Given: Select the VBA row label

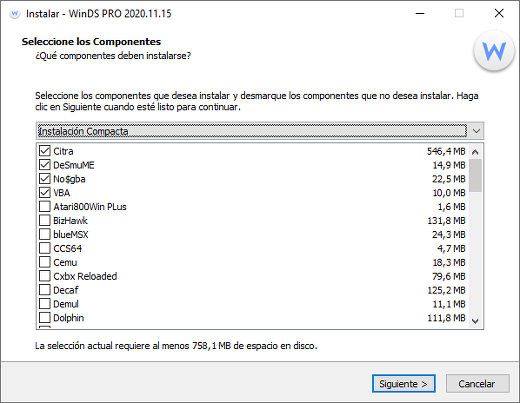Looking at the screenshot, I should tap(62, 193).
